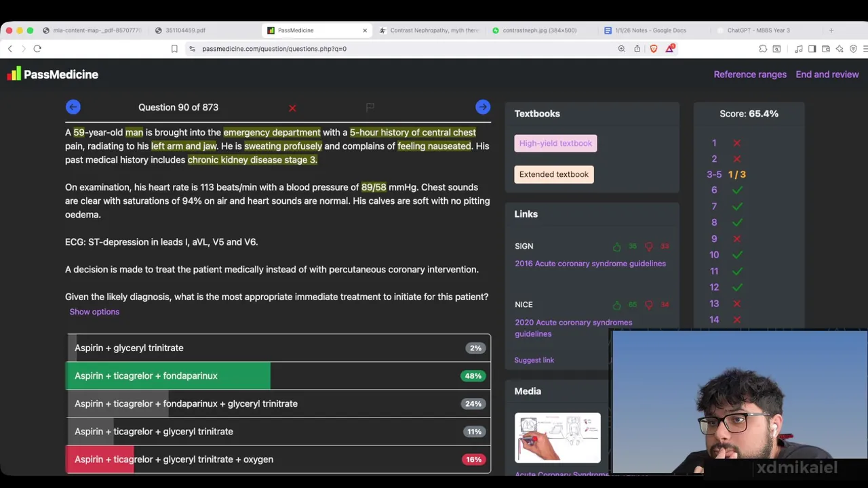Viewport: 868px width, 488px height.
Task: Thumbs down the SIGN guideline link
Action: [649, 247]
